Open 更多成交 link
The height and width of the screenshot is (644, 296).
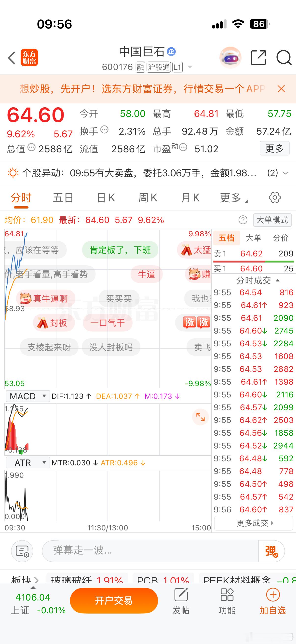[x=254, y=523]
